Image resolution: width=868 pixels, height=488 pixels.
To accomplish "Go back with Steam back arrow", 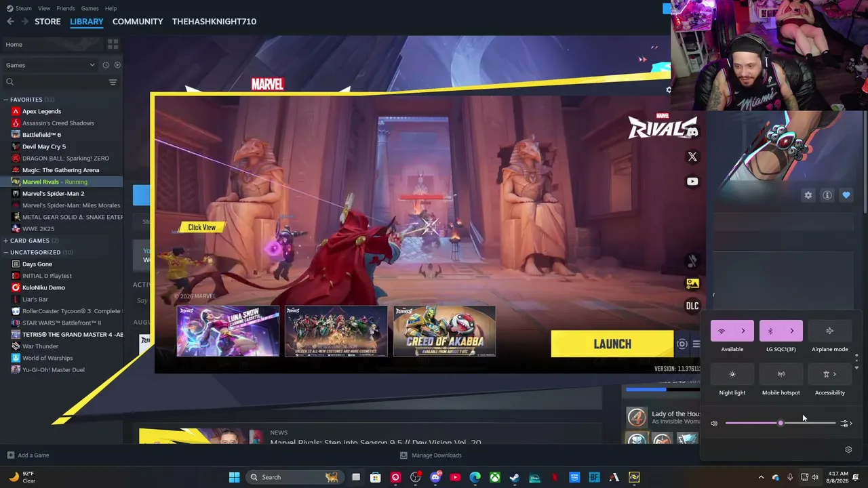I will tap(10, 22).
